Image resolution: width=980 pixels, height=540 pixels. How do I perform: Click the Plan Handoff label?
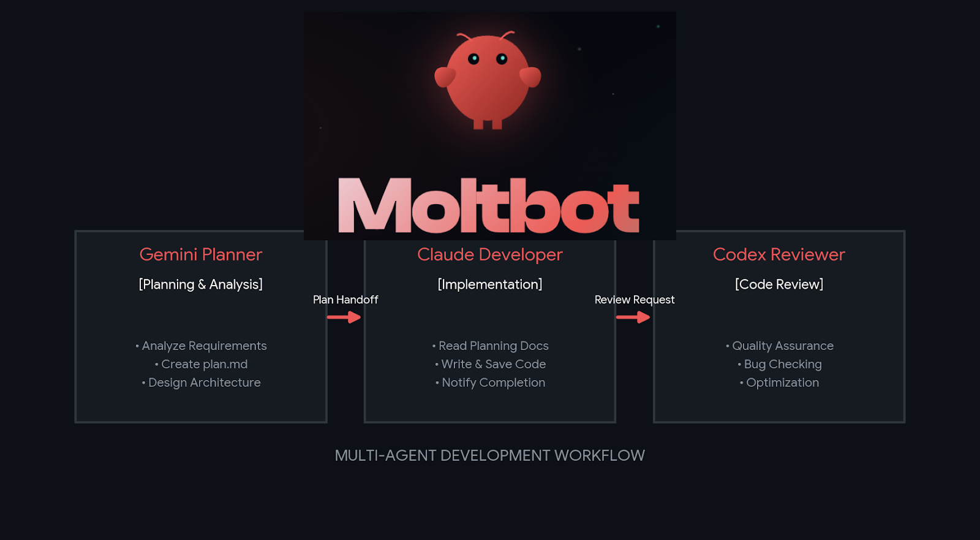pos(345,300)
